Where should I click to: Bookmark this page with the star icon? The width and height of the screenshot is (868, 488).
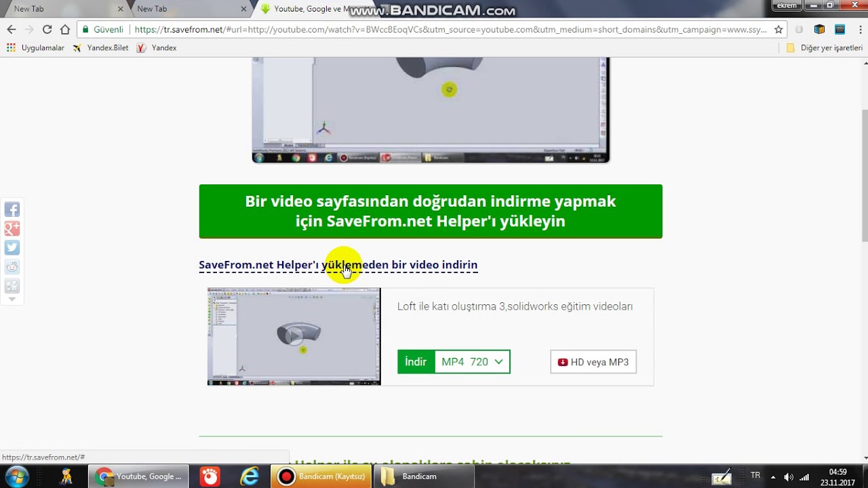tap(779, 29)
